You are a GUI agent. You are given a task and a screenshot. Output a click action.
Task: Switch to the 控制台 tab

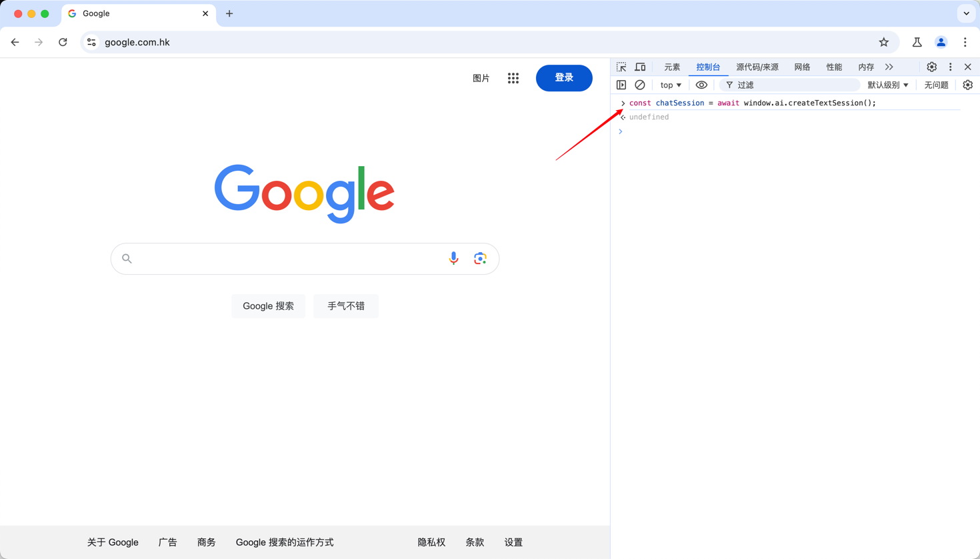pyautogui.click(x=708, y=67)
